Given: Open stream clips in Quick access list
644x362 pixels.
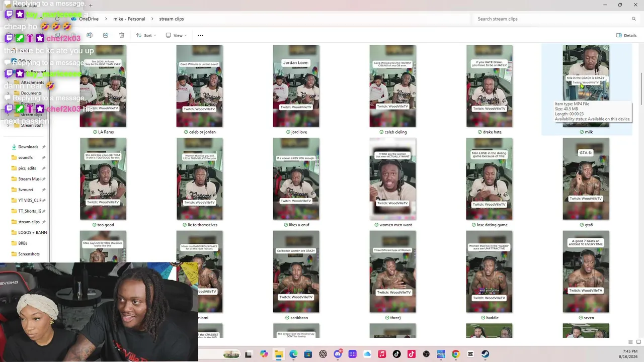Looking at the screenshot, I should (29, 222).
